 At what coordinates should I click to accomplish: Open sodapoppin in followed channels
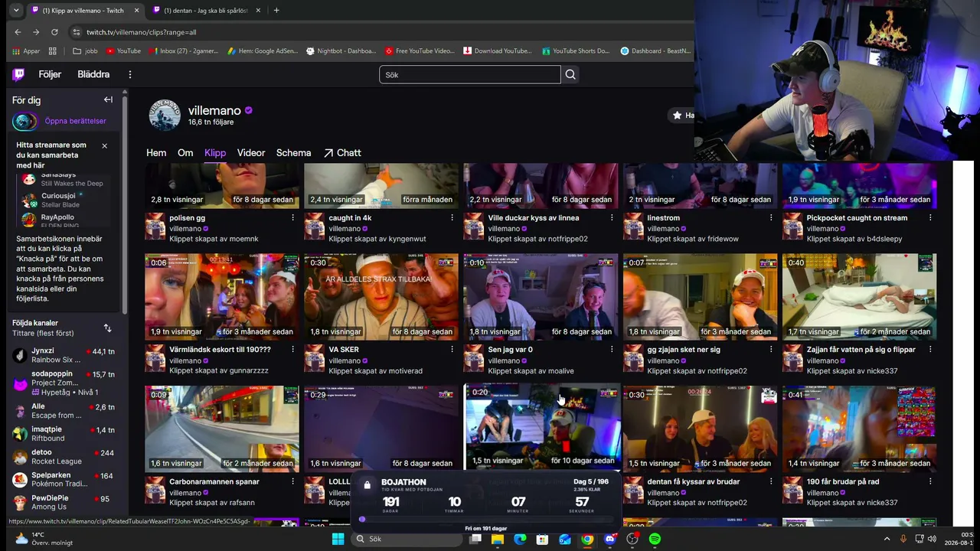(x=64, y=383)
